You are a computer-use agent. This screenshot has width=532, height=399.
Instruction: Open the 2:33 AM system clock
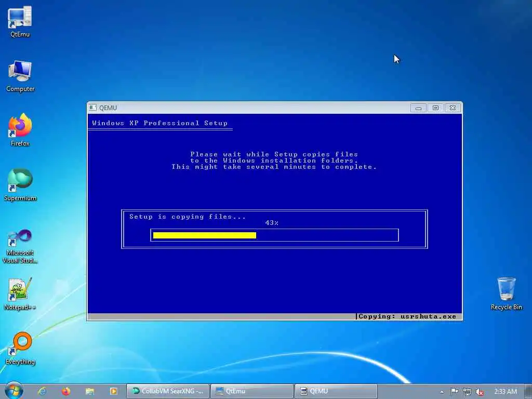tap(506, 392)
